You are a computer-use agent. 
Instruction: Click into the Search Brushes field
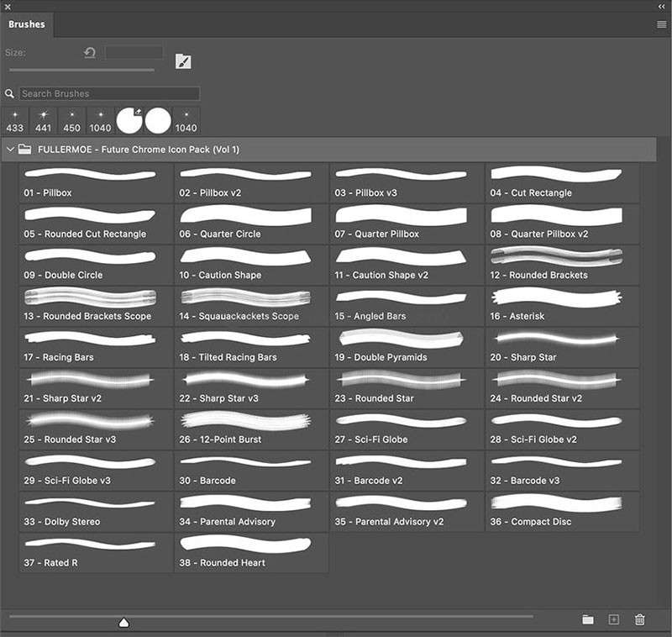(x=109, y=94)
